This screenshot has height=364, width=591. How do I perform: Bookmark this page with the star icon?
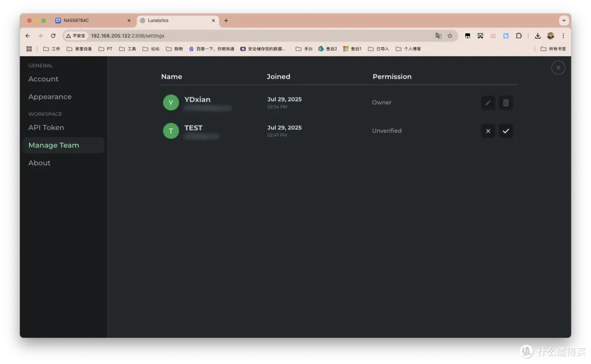click(450, 36)
